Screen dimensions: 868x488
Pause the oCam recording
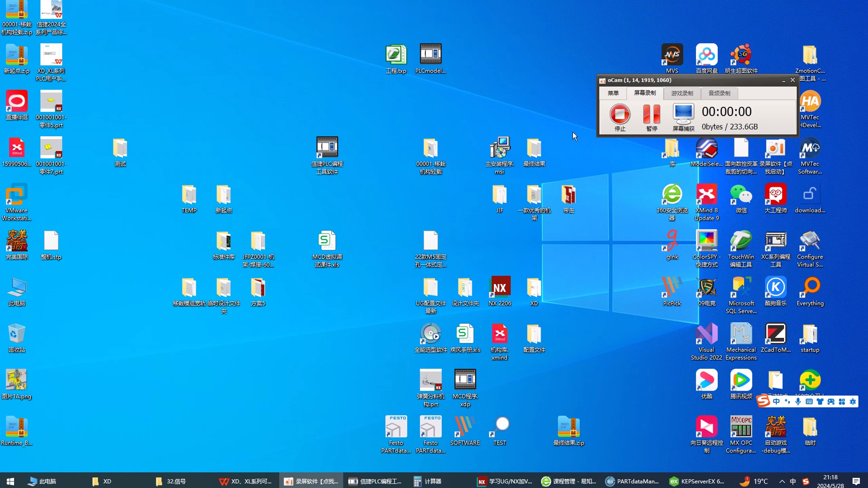[x=651, y=114]
